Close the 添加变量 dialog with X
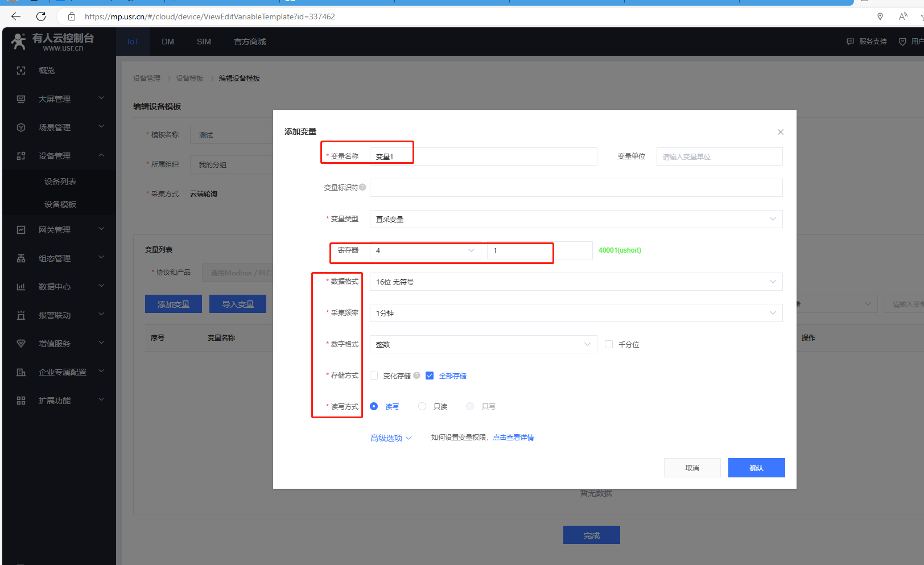 (780, 132)
